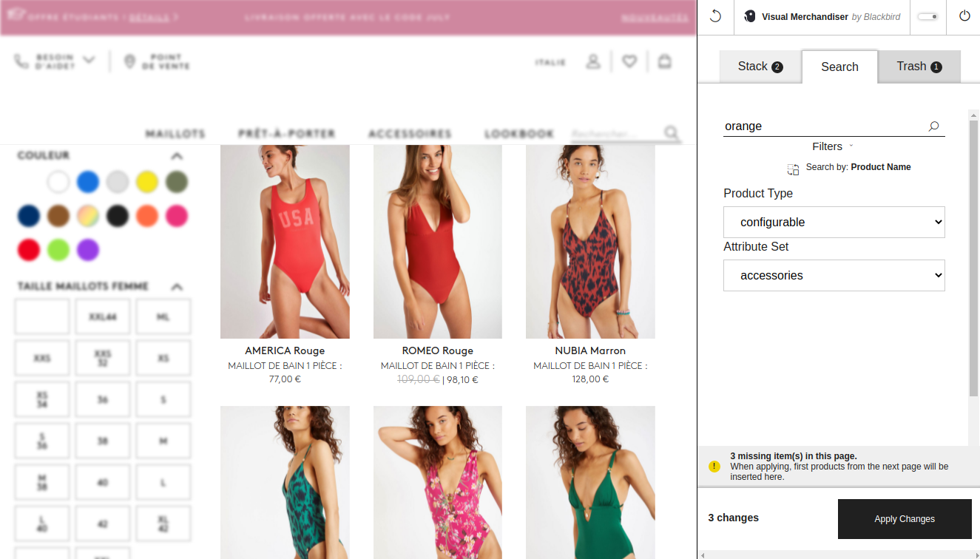Open the ROMEO Rouge product title
Viewport: 980px width, 559px height.
pos(438,350)
